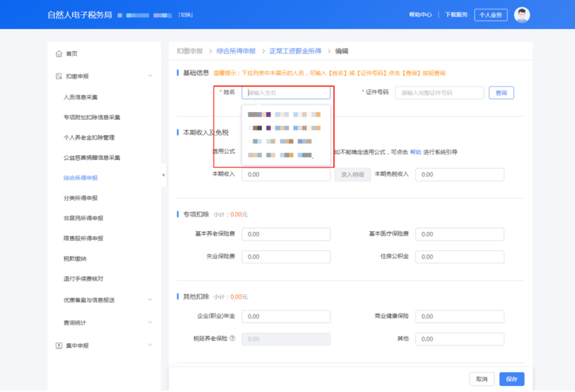This screenshot has width=575, height=392.
Task: Expand the 查询统计 submenu
Action: click(150, 322)
